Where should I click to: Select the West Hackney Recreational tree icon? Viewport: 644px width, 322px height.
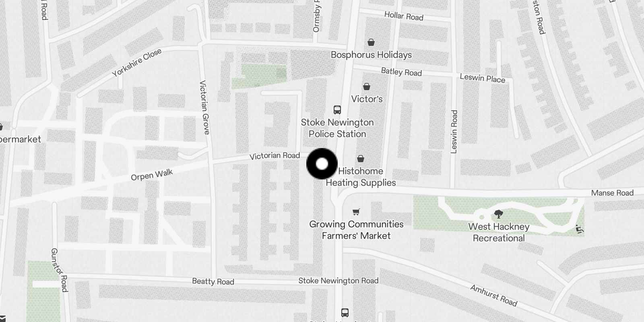coord(499,214)
